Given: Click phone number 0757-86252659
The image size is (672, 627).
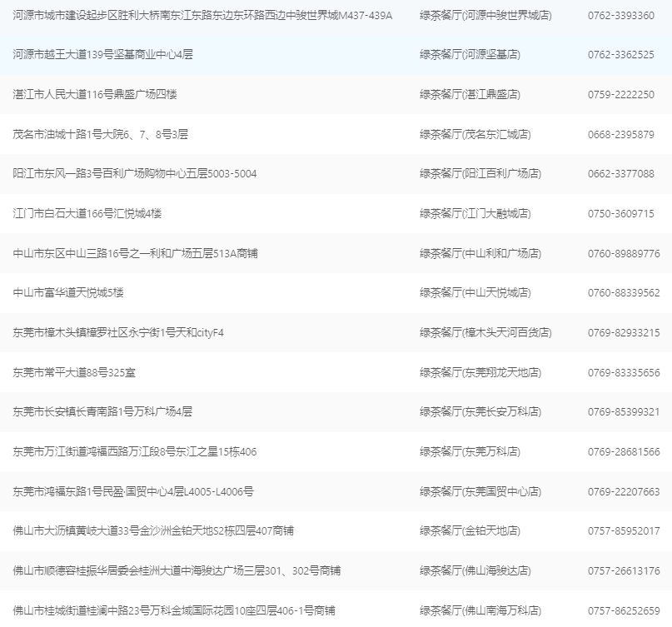Looking at the screenshot, I should click(x=624, y=610).
